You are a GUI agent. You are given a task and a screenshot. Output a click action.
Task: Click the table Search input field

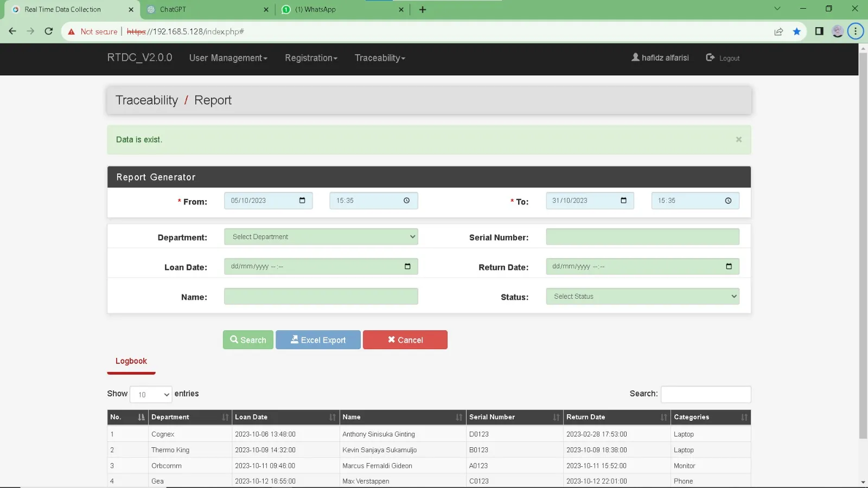pyautogui.click(x=705, y=394)
